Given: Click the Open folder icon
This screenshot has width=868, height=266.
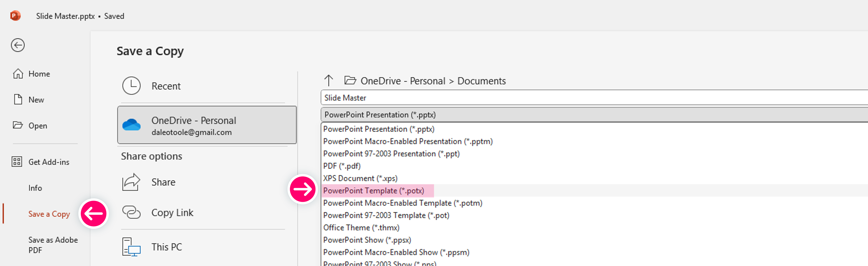Looking at the screenshot, I should tap(18, 125).
